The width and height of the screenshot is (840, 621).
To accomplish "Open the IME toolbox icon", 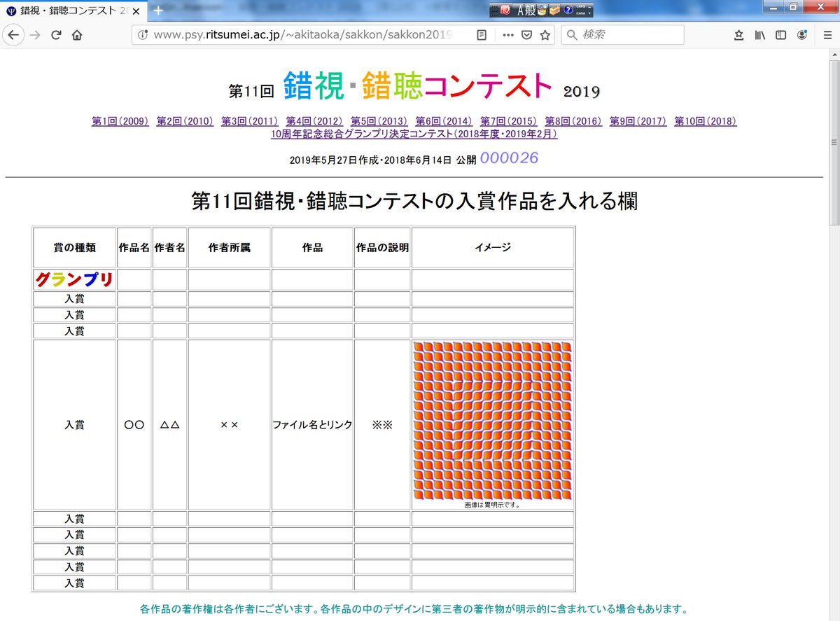I will point(555,11).
